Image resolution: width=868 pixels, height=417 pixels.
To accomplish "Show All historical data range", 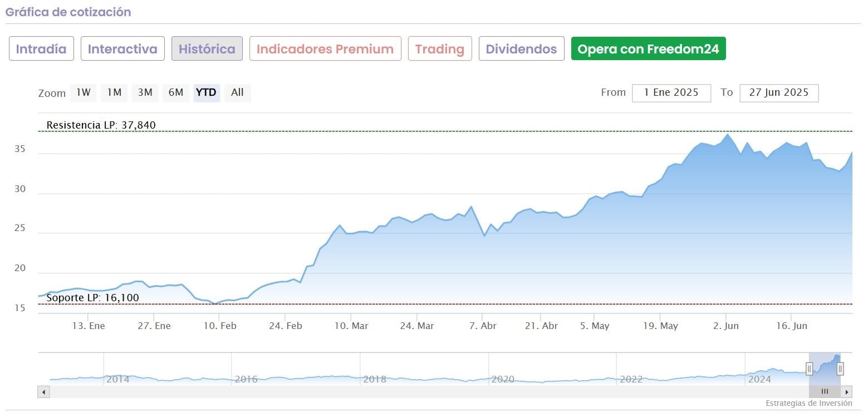I will click(237, 93).
